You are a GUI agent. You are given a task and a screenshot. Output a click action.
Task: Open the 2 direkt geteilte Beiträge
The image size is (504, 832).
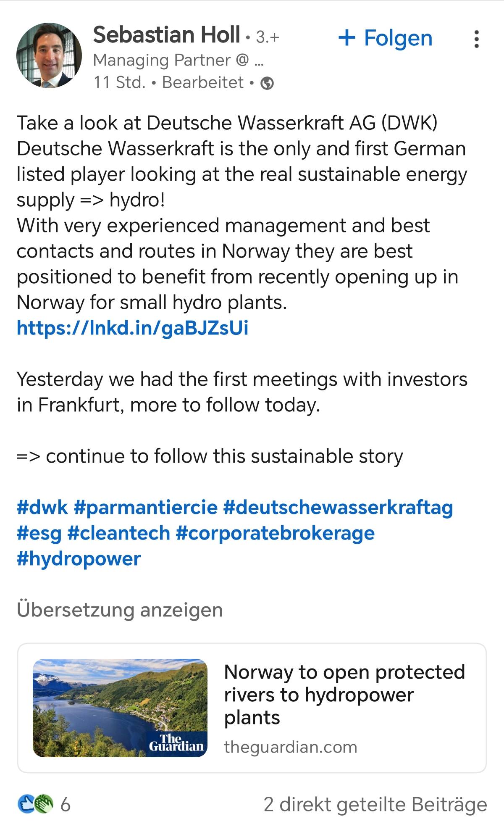375,805
